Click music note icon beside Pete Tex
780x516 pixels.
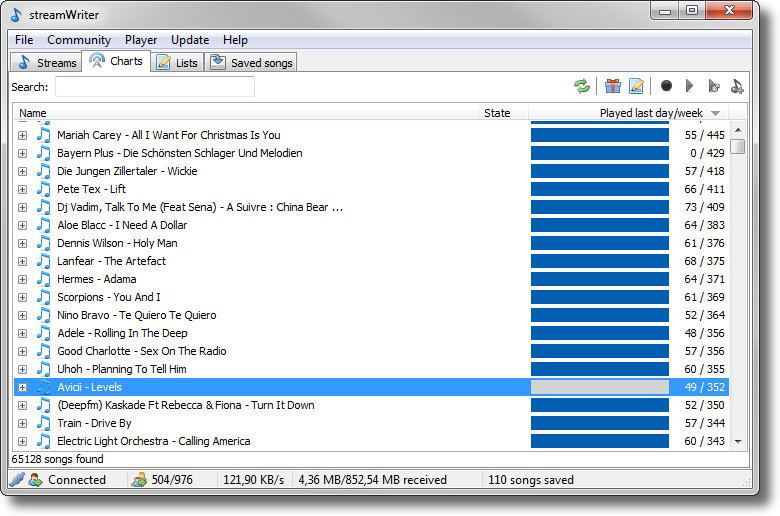click(x=44, y=189)
